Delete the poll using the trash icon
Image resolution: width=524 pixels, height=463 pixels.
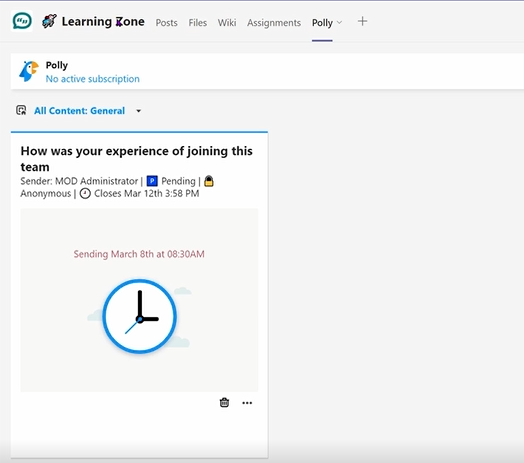coord(224,402)
